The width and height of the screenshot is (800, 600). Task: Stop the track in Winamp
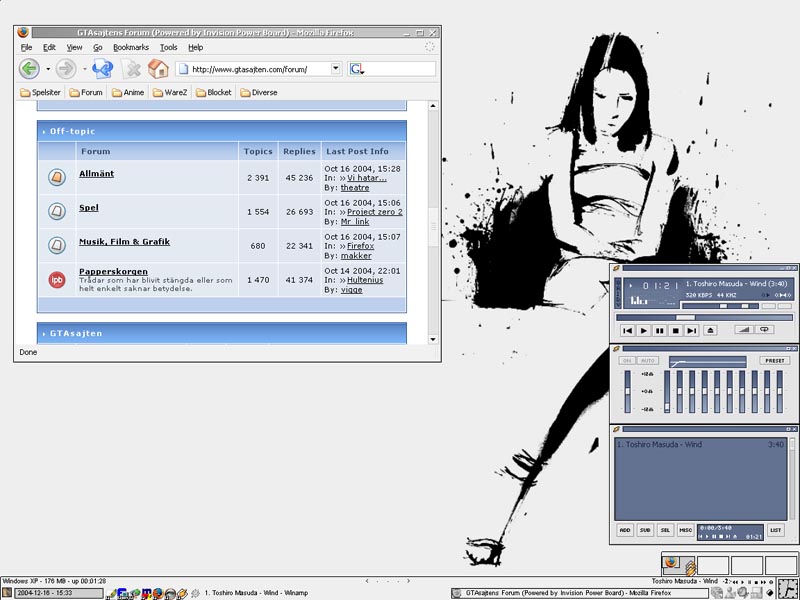coord(676,330)
